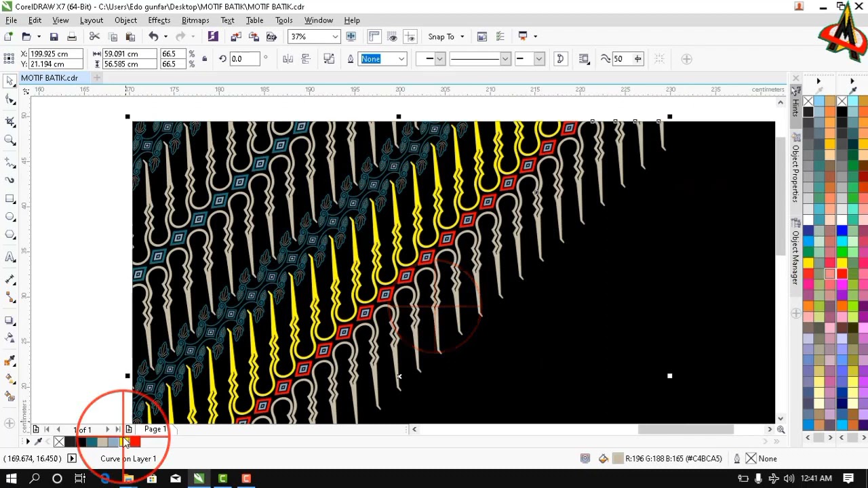The width and height of the screenshot is (868, 488).
Task: Select the Polygon tool
Action: 9,235
